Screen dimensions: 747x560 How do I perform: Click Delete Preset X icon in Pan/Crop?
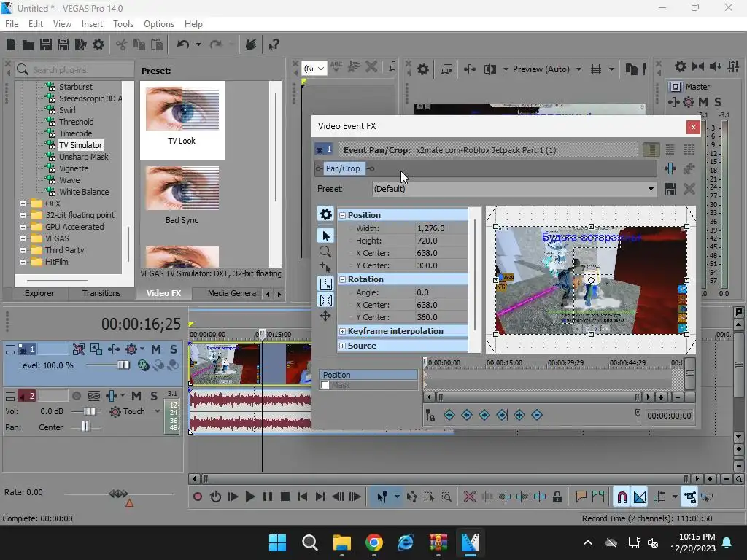pyautogui.click(x=689, y=189)
